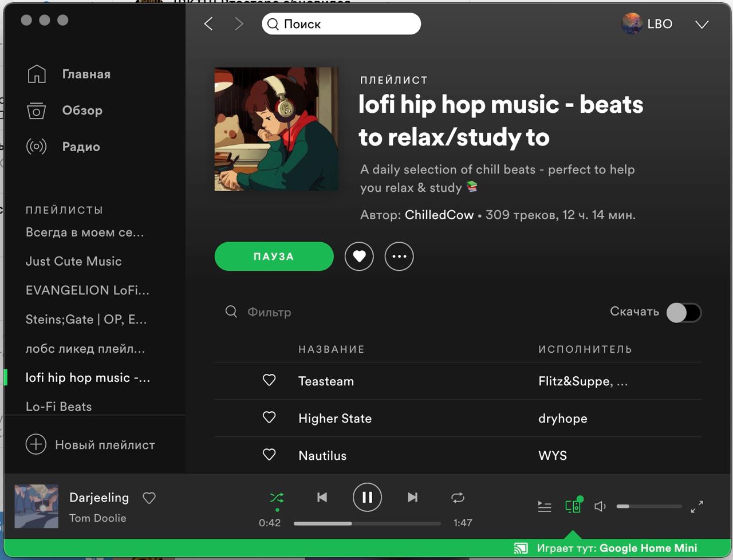Go forward with the right arrow

pyautogui.click(x=239, y=24)
